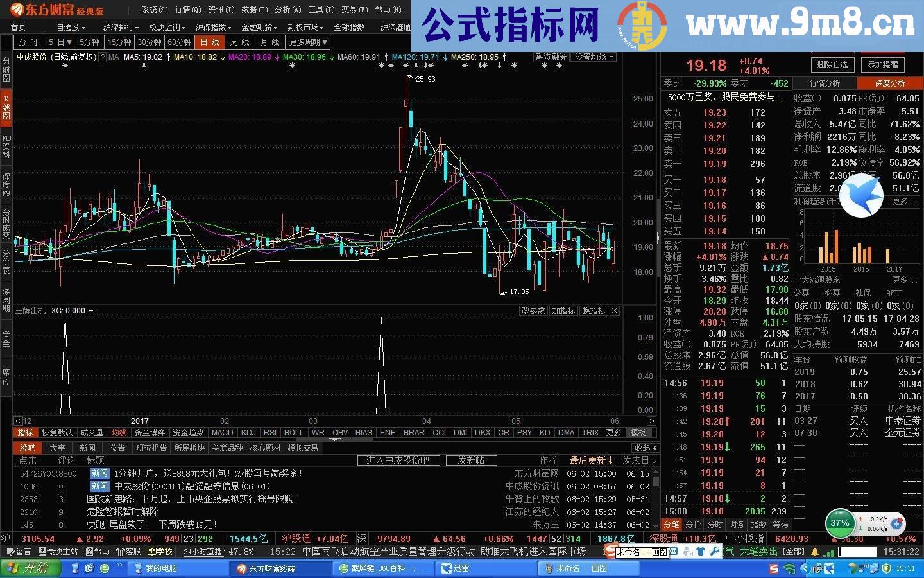The height and width of the screenshot is (578, 924).
Task: Close the 王牌出机 indicator panel with X
Action: (x=614, y=311)
